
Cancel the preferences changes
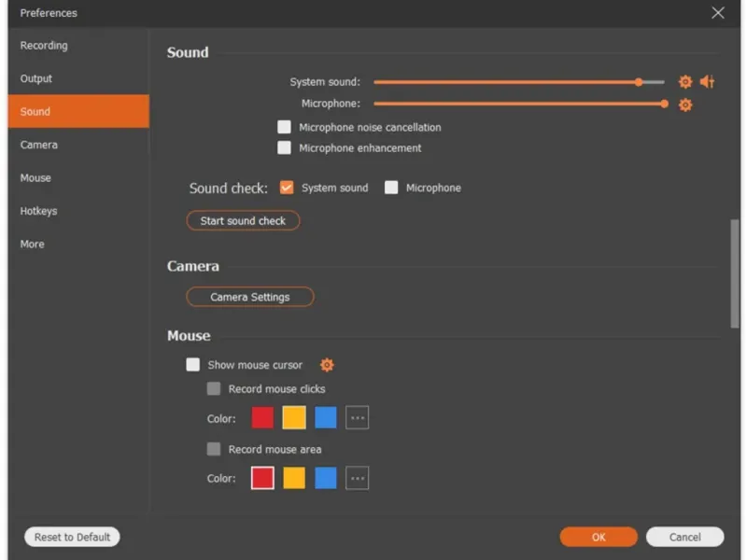(x=685, y=538)
